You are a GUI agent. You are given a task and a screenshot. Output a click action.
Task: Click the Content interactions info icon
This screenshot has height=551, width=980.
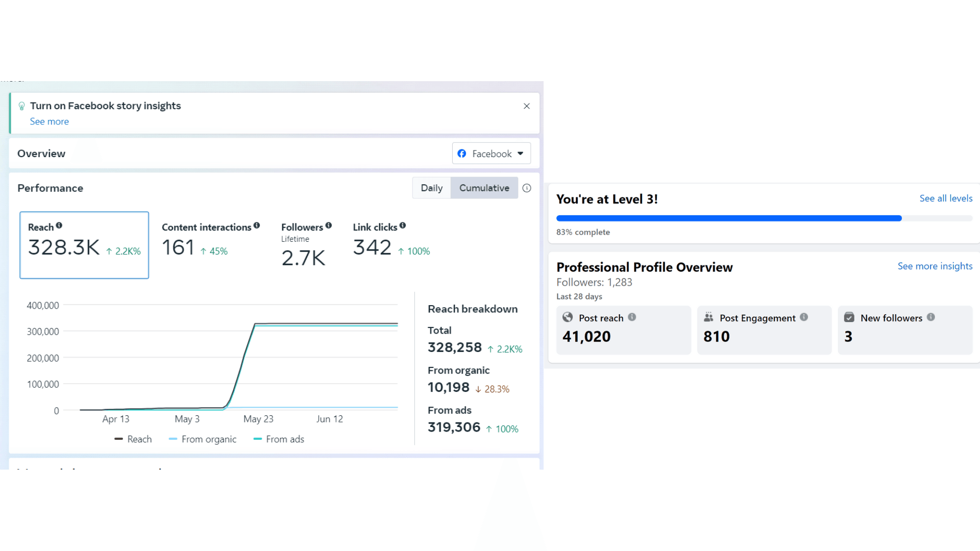tap(257, 226)
